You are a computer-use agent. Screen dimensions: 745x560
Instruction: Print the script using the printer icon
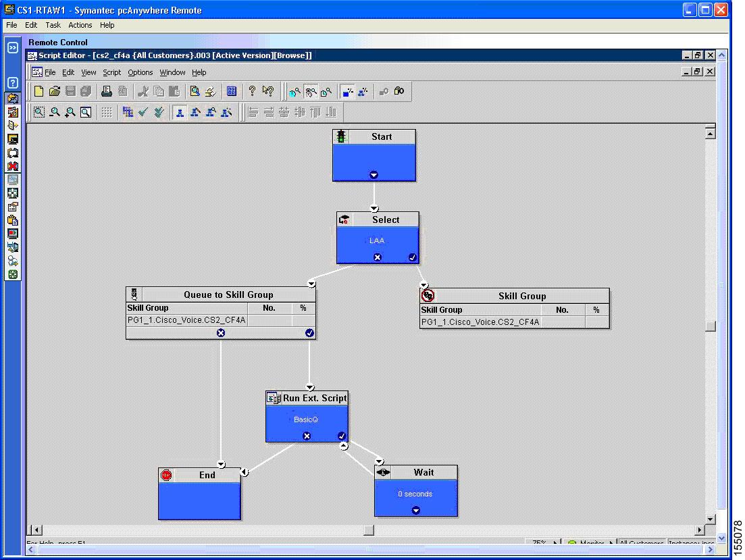point(107,91)
